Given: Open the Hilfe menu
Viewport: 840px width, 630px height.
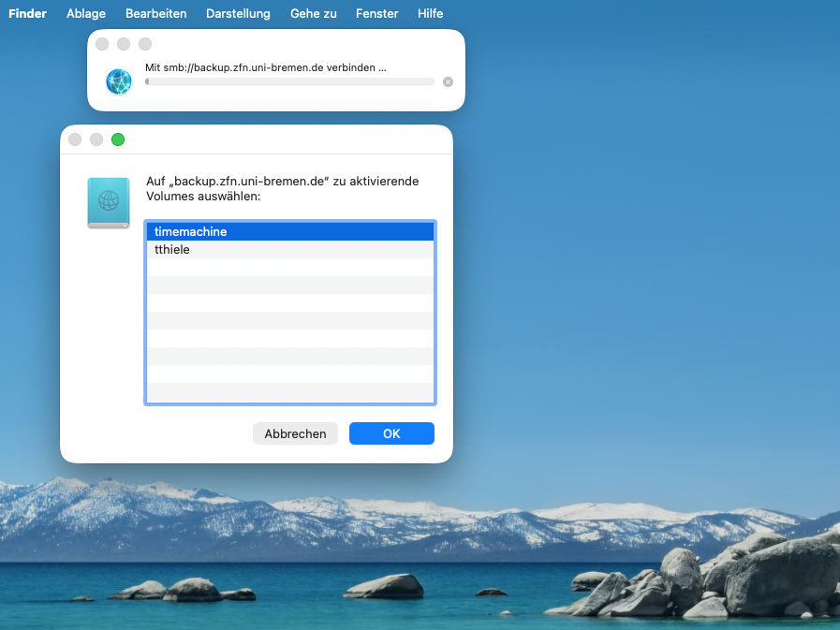Looking at the screenshot, I should 431,13.
